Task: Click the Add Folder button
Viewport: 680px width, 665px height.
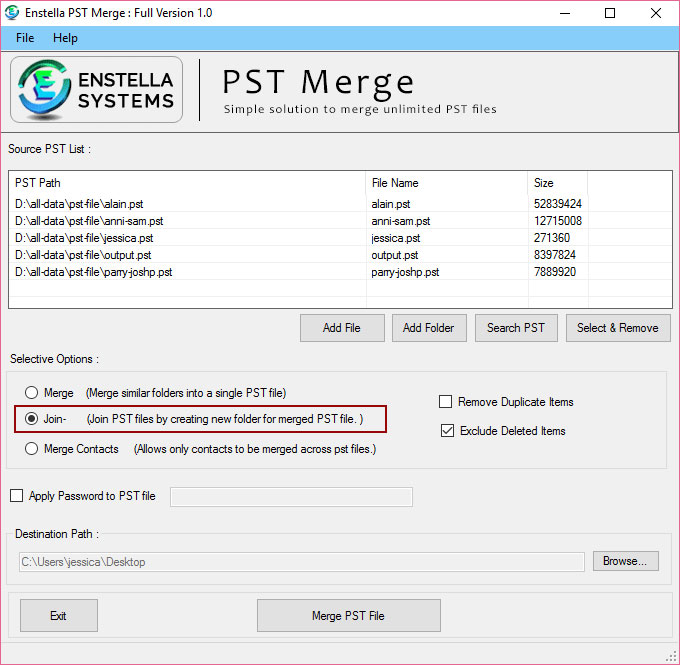Action: click(x=428, y=328)
